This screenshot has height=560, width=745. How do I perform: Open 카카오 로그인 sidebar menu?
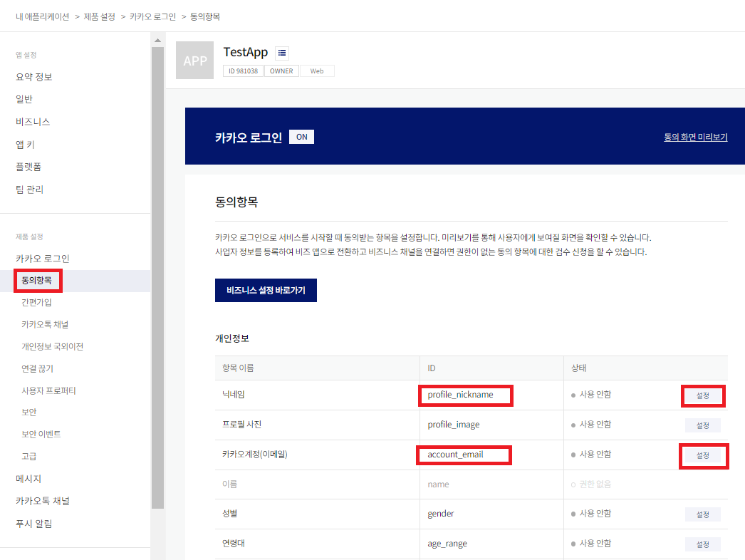tap(42, 259)
